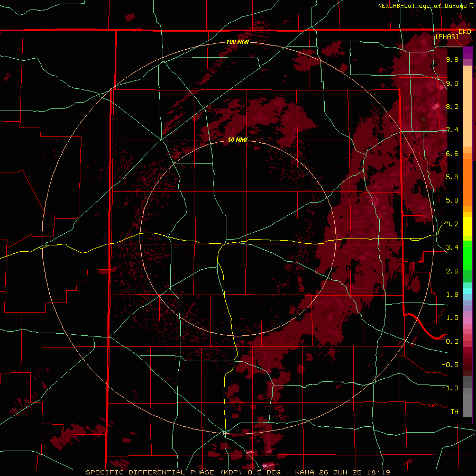The width and height of the screenshot is (476, 476).
Task: Select the 6.6 scale label
Action: pos(452,153)
